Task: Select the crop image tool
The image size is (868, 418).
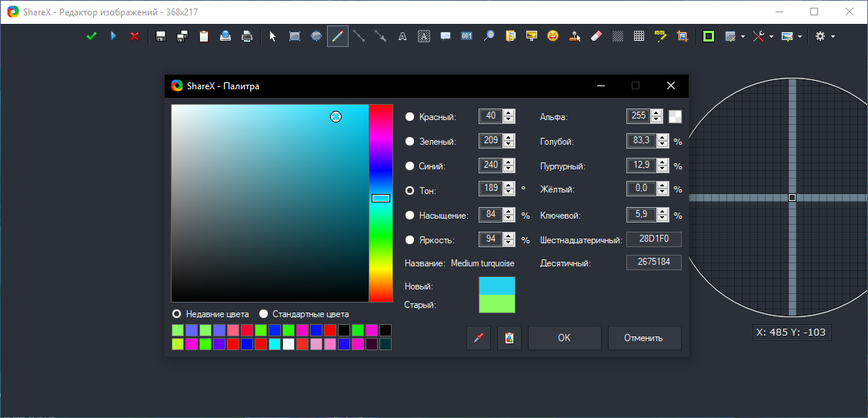Action: [x=682, y=36]
